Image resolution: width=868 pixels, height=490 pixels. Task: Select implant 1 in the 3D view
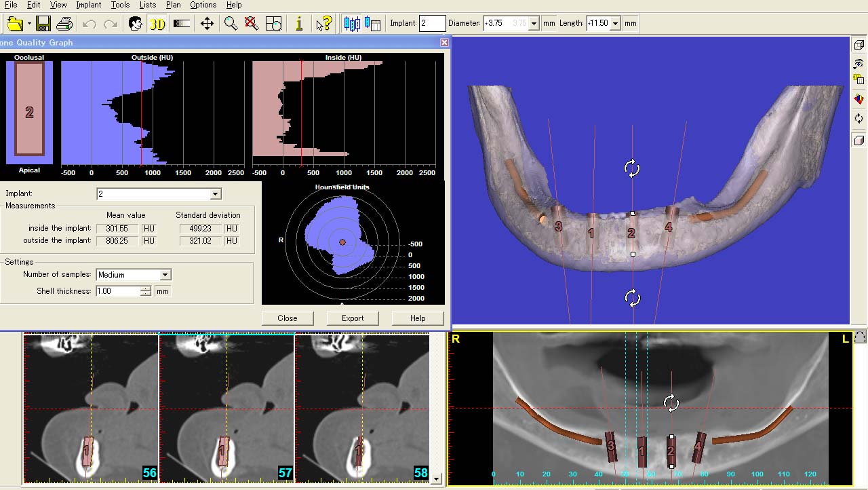point(591,233)
